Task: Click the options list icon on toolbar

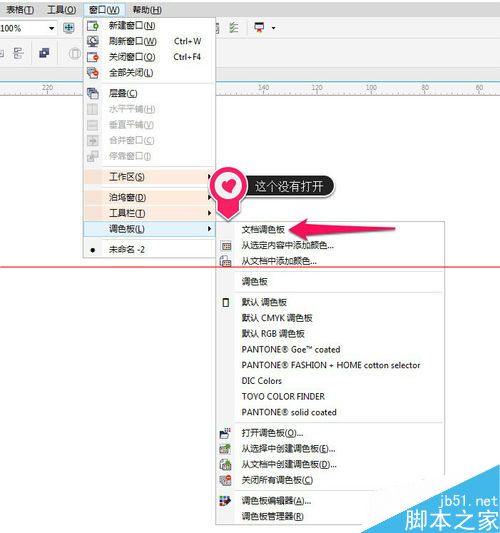Action: coord(234,28)
